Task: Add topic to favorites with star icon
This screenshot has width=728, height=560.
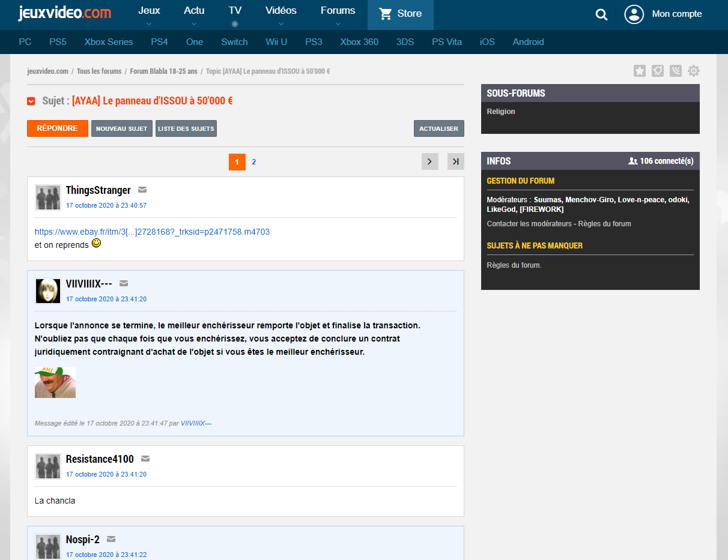Action: 640,71
